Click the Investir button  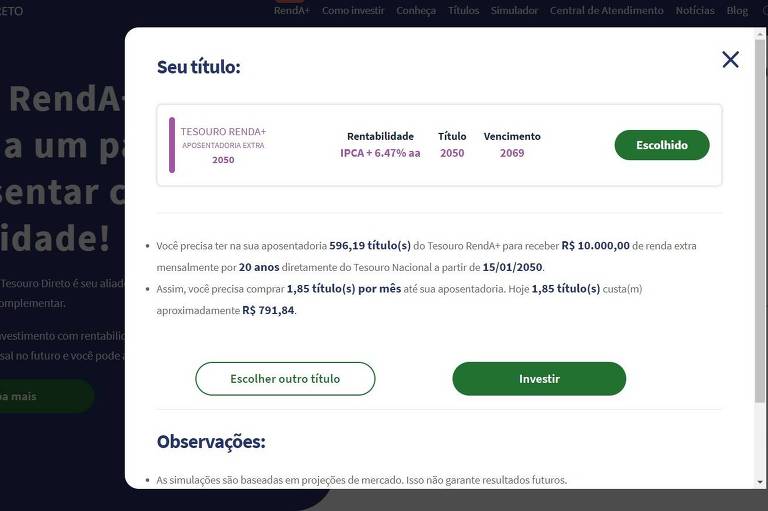coord(539,379)
